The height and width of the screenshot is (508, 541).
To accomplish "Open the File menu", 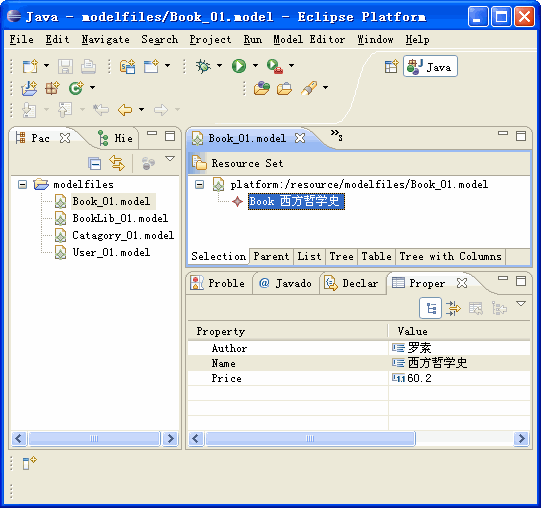I will (x=21, y=40).
